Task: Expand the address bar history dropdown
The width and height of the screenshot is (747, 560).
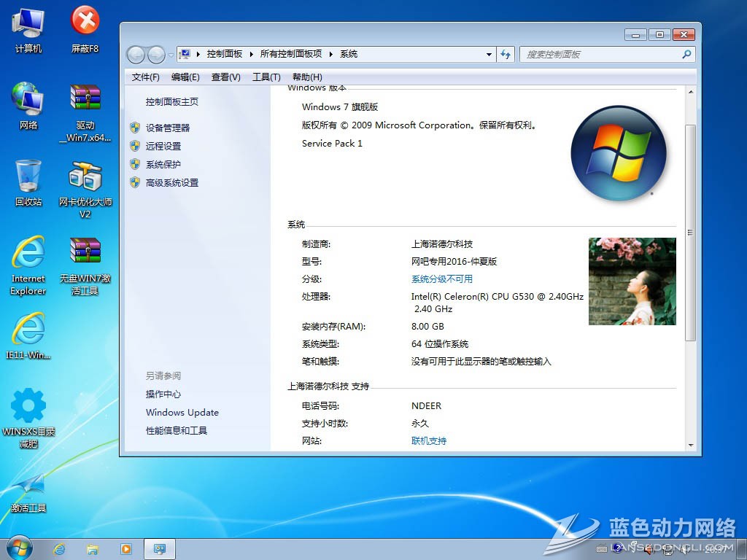Action: [x=489, y=55]
